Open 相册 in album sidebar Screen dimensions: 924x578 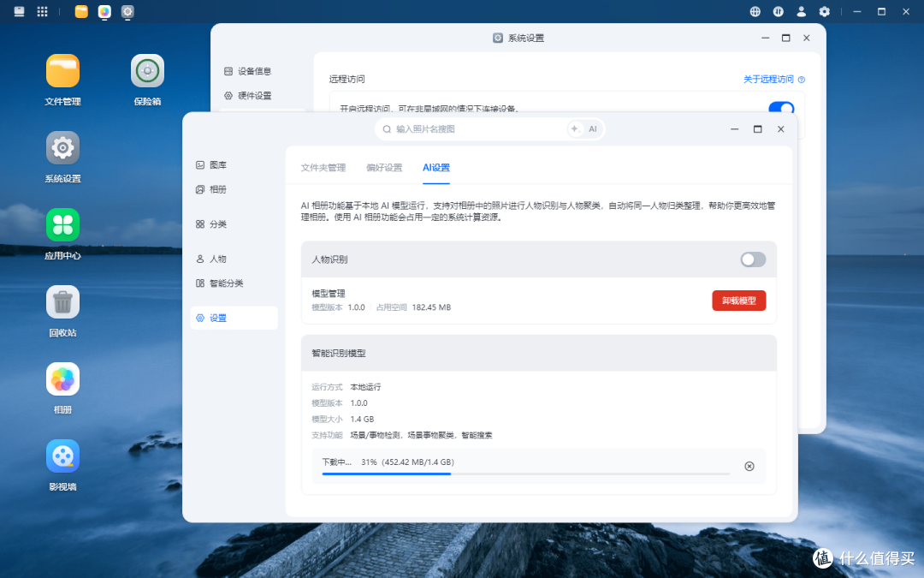pos(234,189)
